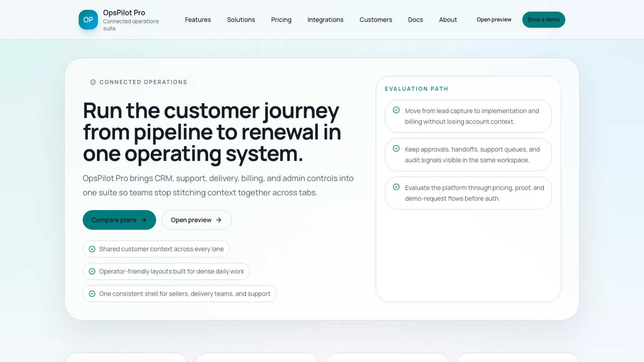Open the Features menu item
Viewport: 644px width, 362px height.
pyautogui.click(x=198, y=20)
